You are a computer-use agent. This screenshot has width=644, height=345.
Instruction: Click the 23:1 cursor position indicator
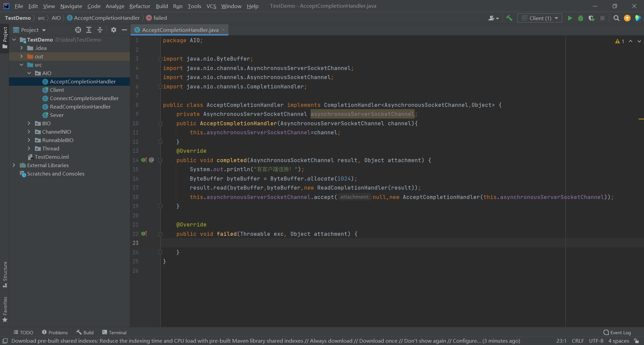(x=561, y=341)
